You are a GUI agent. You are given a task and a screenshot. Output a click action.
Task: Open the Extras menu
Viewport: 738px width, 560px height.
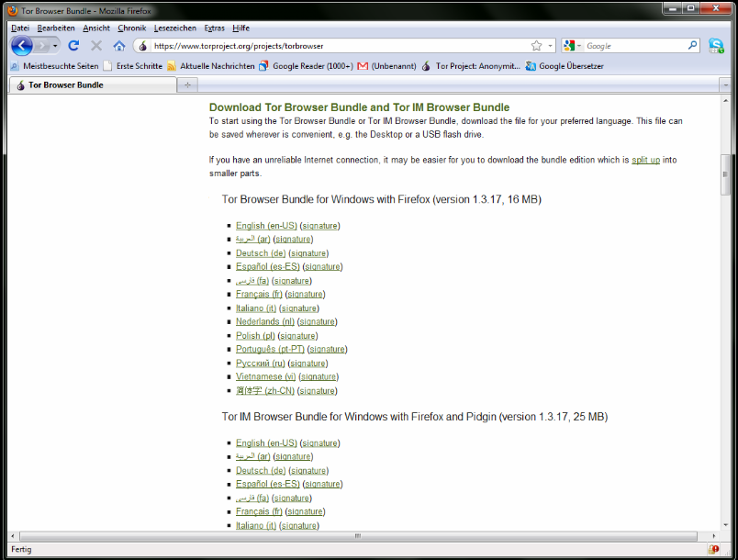coord(214,28)
